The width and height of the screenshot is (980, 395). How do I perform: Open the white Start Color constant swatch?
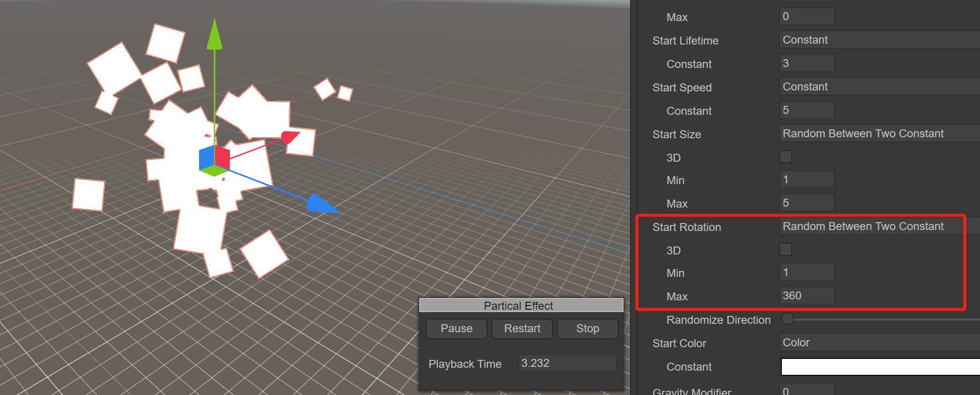[x=880, y=367]
